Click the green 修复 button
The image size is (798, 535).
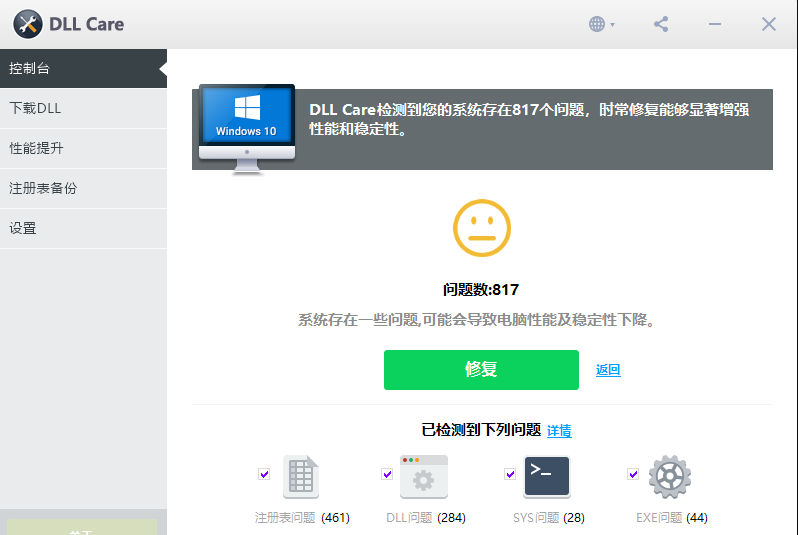point(481,370)
